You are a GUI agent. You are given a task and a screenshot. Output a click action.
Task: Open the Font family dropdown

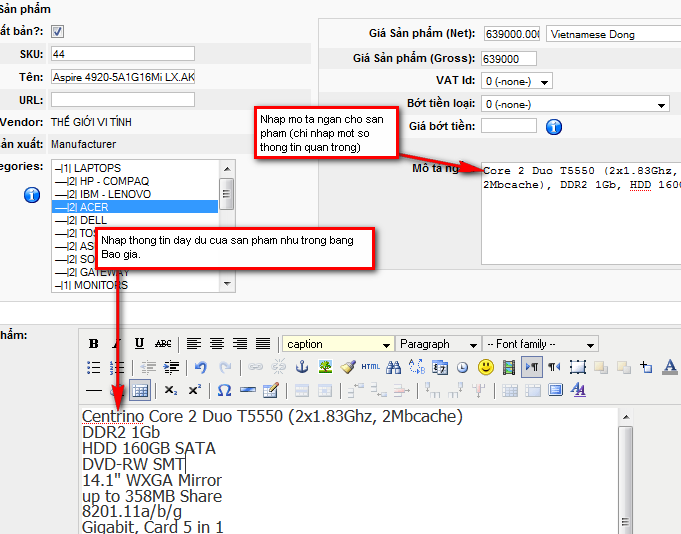pyautogui.click(x=541, y=344)
